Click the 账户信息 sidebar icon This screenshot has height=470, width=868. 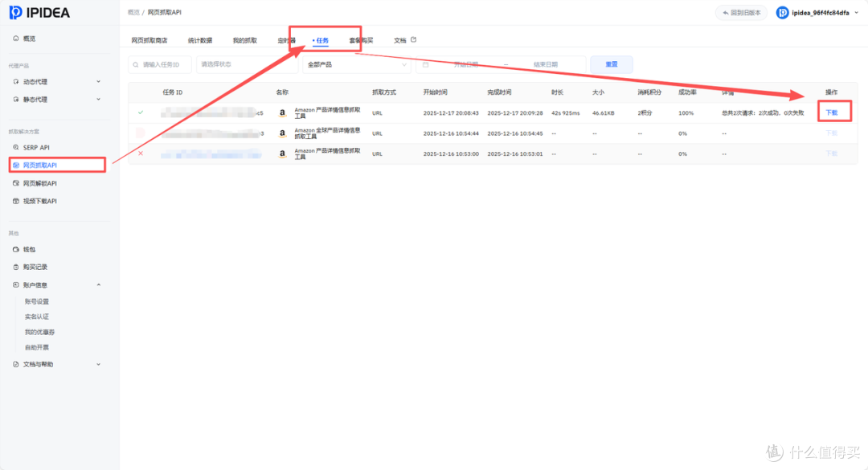[x=15, y=284]
